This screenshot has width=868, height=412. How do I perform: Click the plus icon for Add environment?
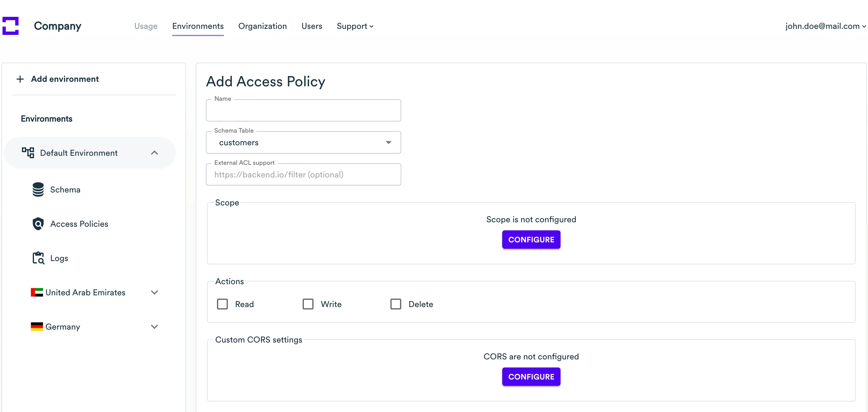pos(20,79)
